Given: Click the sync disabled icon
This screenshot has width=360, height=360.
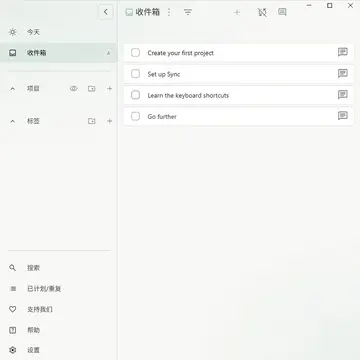Looking at the screenshot, I should click(x=262, y=12).
